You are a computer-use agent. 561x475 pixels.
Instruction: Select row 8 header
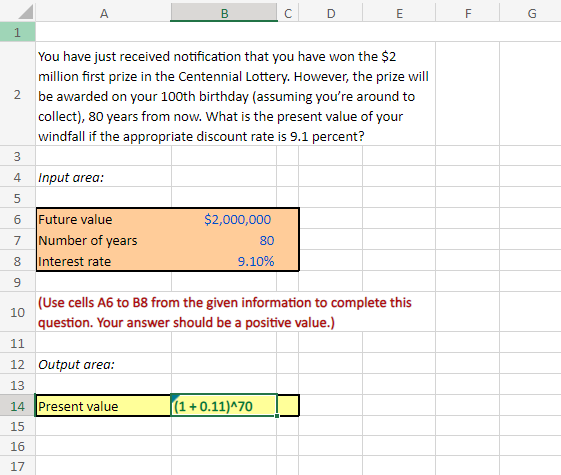pos(18,261)
